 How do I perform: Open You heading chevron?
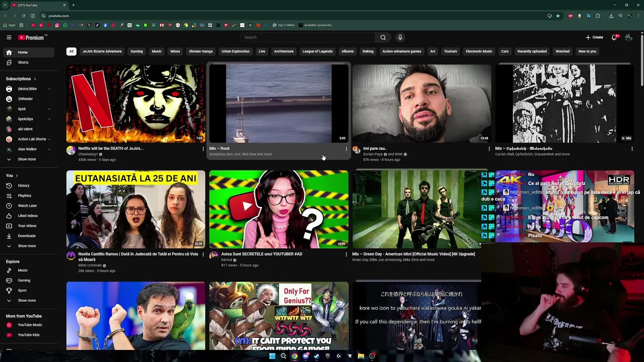click(x=17, y=175)
